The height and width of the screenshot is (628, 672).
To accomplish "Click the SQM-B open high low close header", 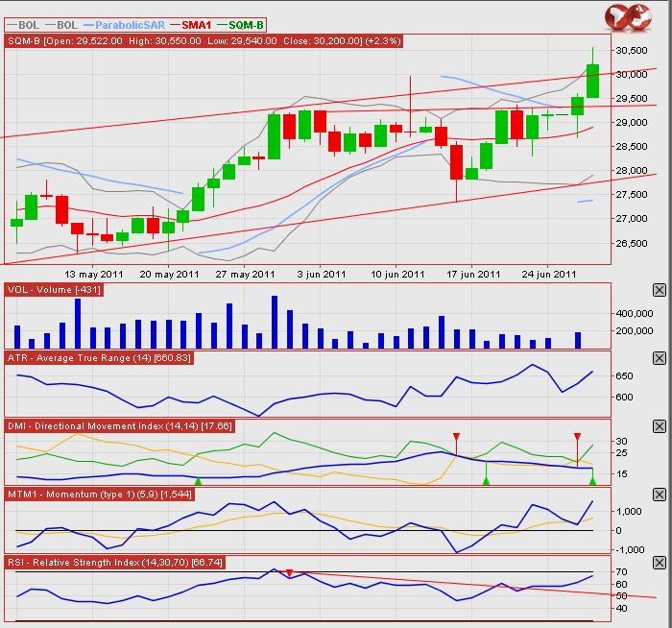I will pos(204,40).
